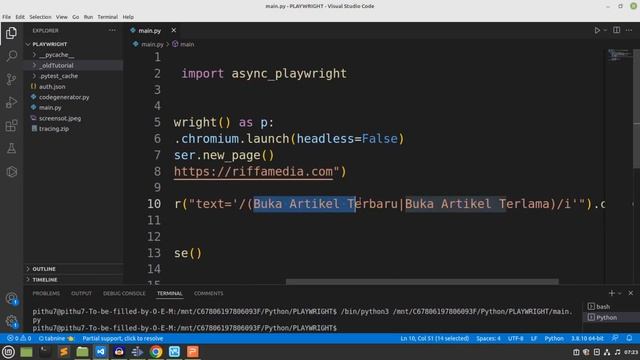Switch to the DEBUG CONSOLE tab
Image resolution: width=640 pixels, height=360 pixels.
124,293
